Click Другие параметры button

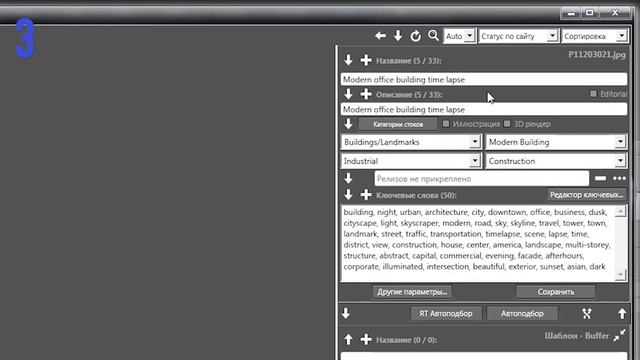tap(412, 292)
